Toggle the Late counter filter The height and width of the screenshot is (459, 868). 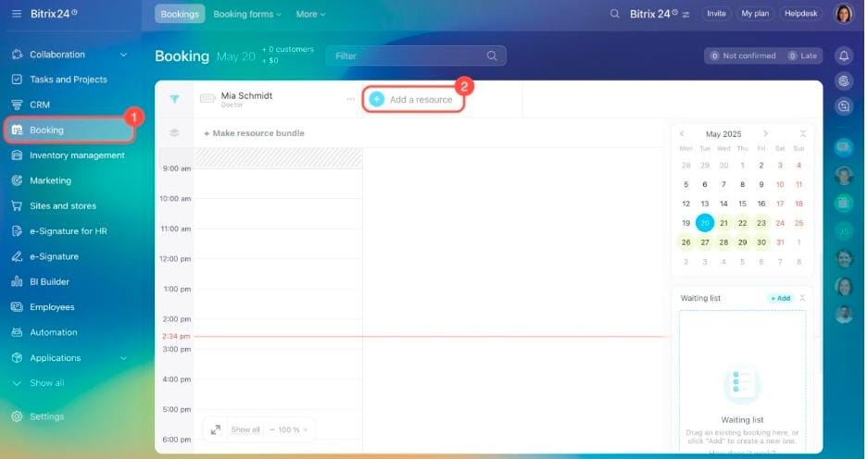(802, 56)
